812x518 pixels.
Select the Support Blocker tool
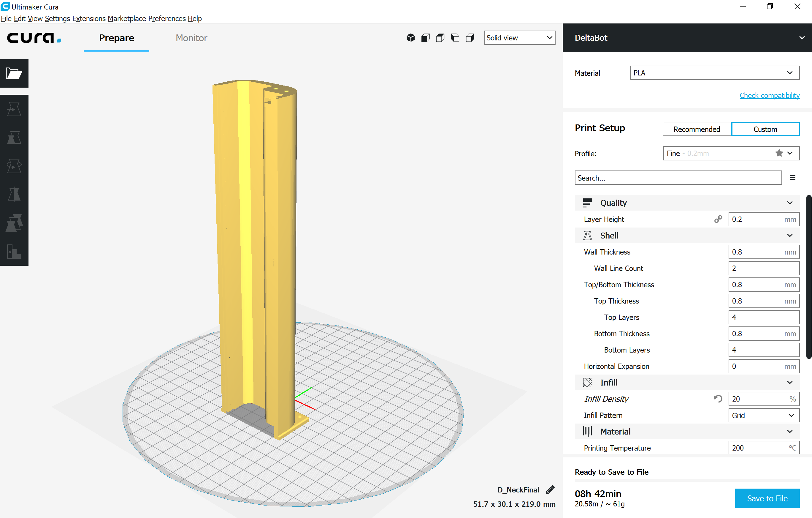pos(14,251)
